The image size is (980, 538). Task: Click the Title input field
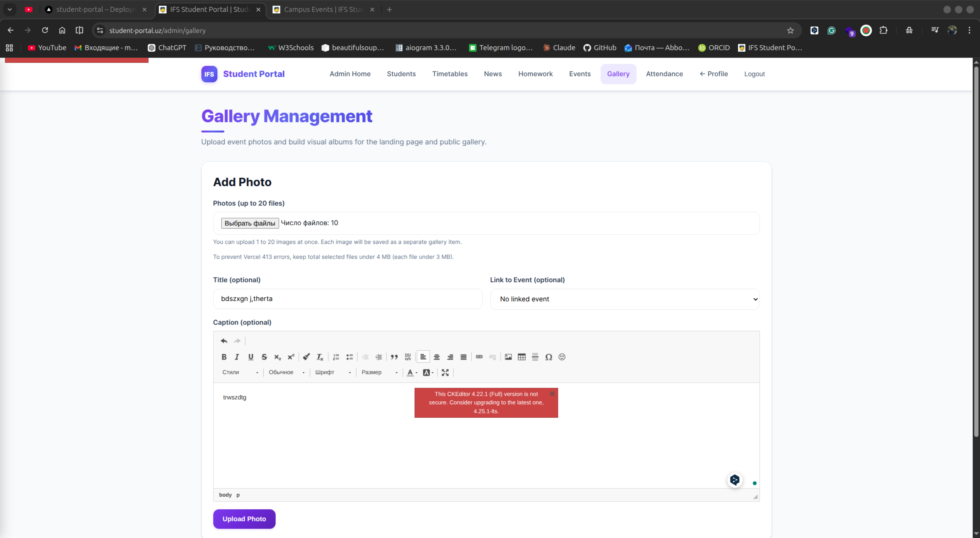coord(347,299)
